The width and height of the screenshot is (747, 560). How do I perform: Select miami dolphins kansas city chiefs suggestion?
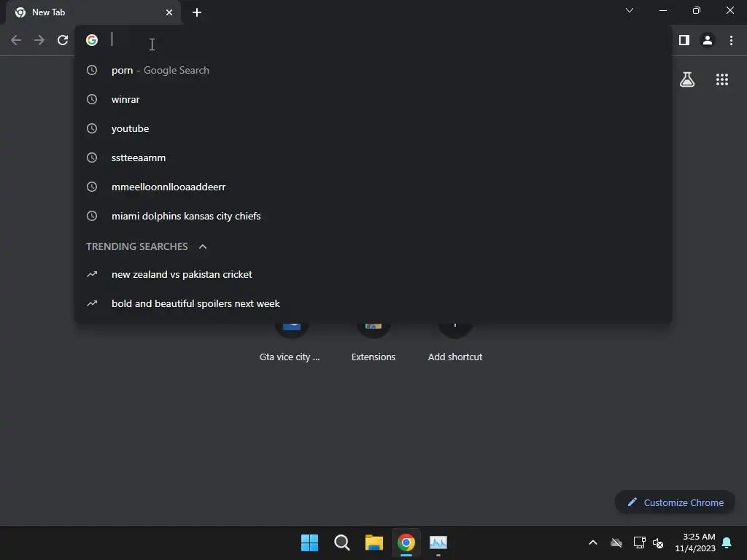[x=373, y=216]
